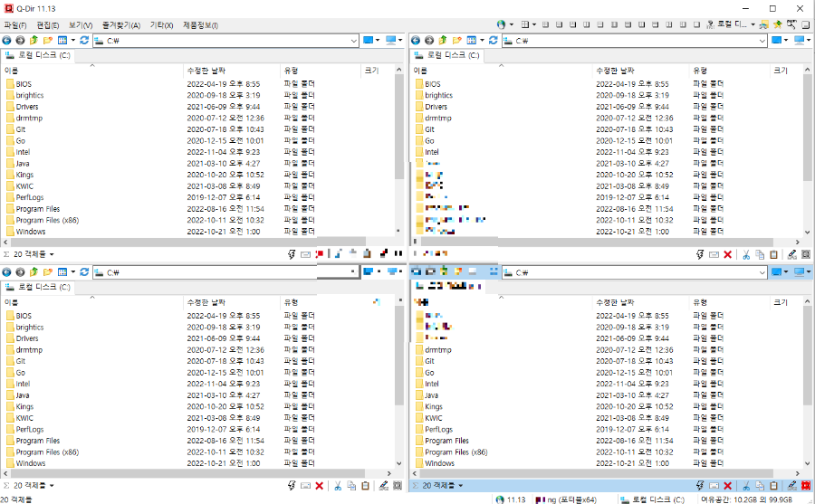Click red X delete icon in top-right pane
Viewport: 815px width, 504px height.
(728, 254)
